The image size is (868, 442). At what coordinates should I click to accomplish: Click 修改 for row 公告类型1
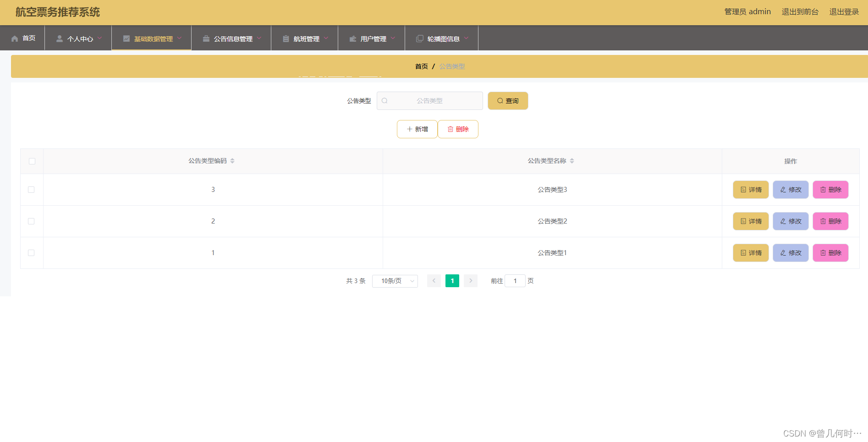791,253
